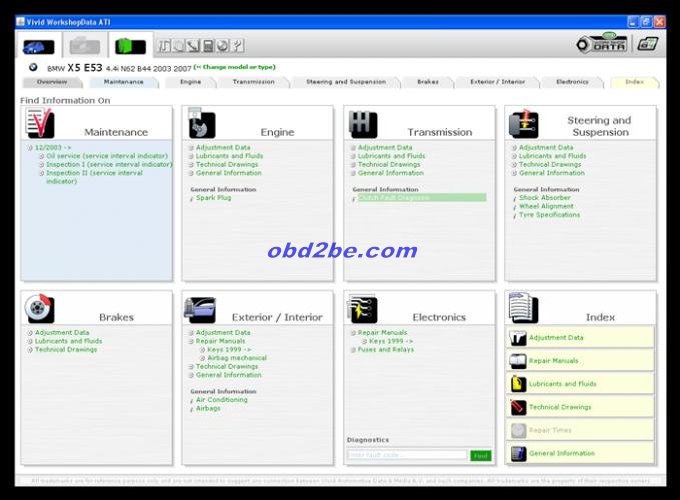The image size is (680, 500).
Task: Click the globe icon in the toolbar
Action: [x=223, y=46]
